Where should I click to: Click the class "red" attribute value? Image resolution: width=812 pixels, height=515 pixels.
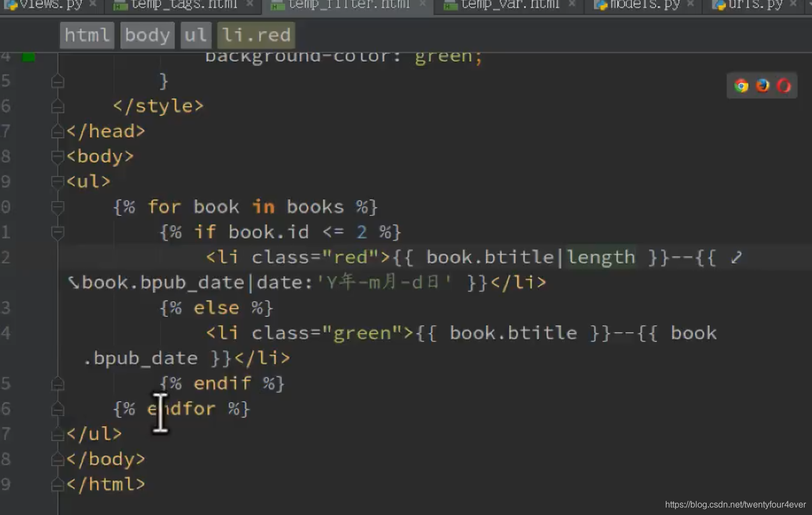(x=350, y=257)
